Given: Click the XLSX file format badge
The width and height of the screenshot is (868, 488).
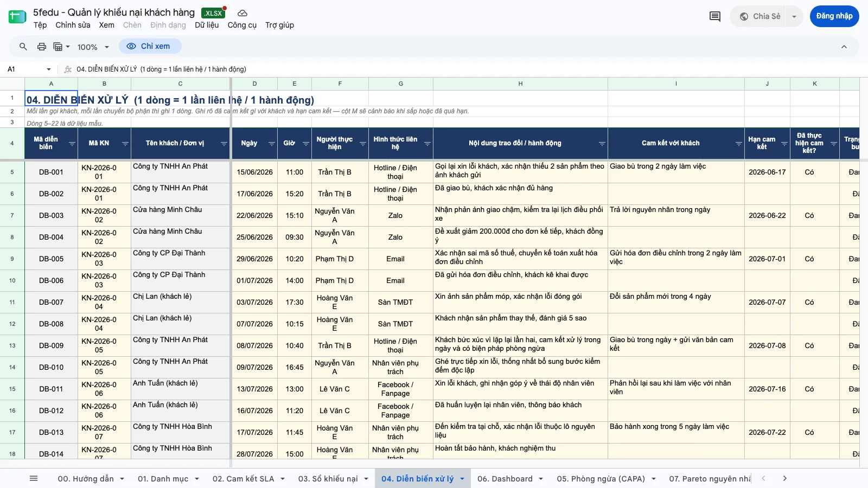Looking at the screenshot, I should point(213,13).
